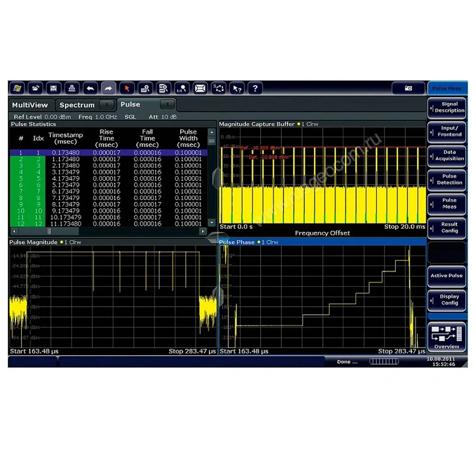This screenshot has width=476, height=476.
Task: Open the Pulse Detection softkey
Action: click(x=447, y=180)
